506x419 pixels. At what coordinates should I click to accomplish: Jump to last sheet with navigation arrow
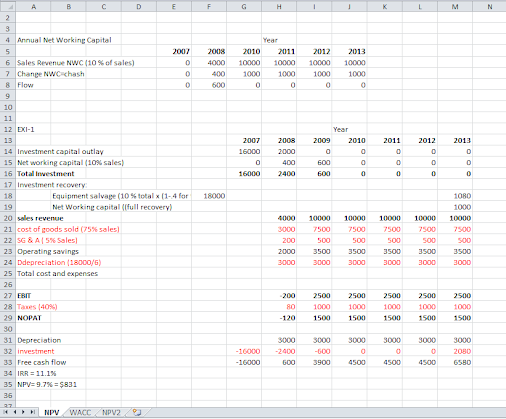pyautogui.click(x=32, y=412)
